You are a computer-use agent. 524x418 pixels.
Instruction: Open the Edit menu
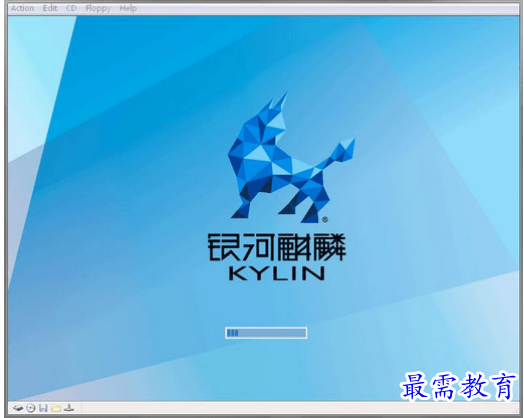pyautogui.click(x=49, y=8)
